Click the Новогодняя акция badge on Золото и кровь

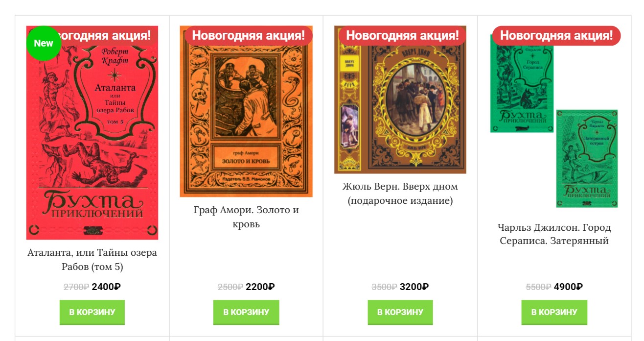coord(249,35)
